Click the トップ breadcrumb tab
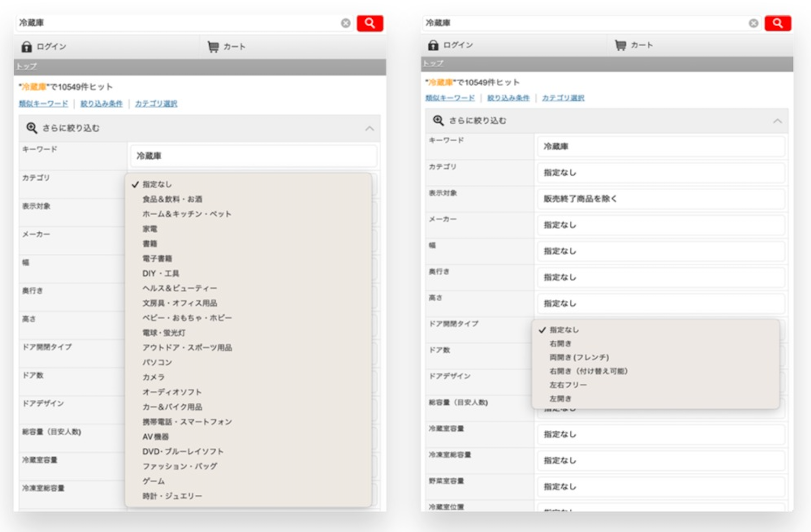The width and height of the screenshot is (811, 532). (x=26, y=66)
